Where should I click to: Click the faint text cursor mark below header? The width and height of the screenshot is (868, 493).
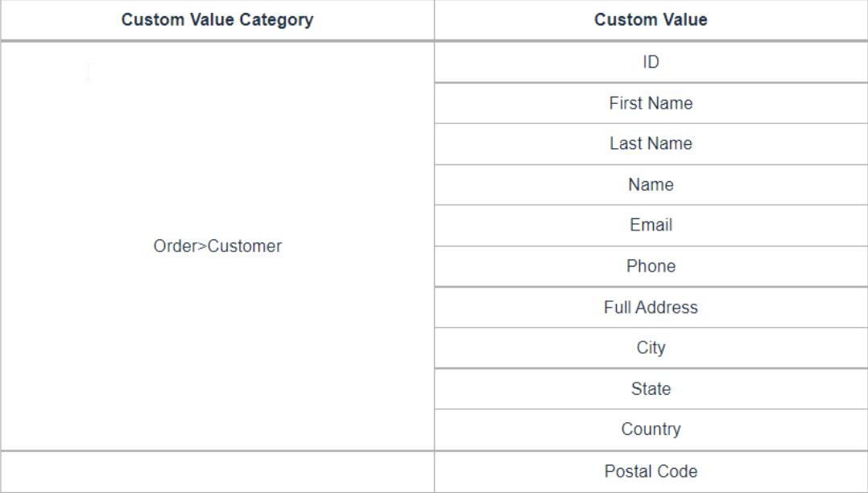[x=89, y=72]
